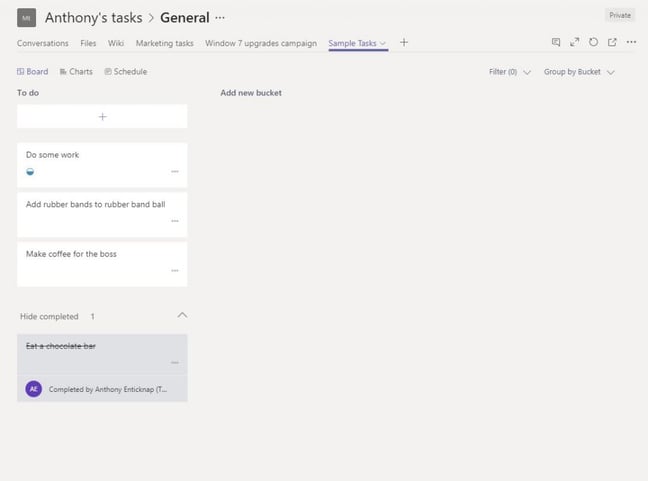Image resolution: width=648 pixels, height=481 pixels.
Task: Open the more options ellipsis beside the pop-out icon
Action: pyautogui.click(x=631, y=43)
